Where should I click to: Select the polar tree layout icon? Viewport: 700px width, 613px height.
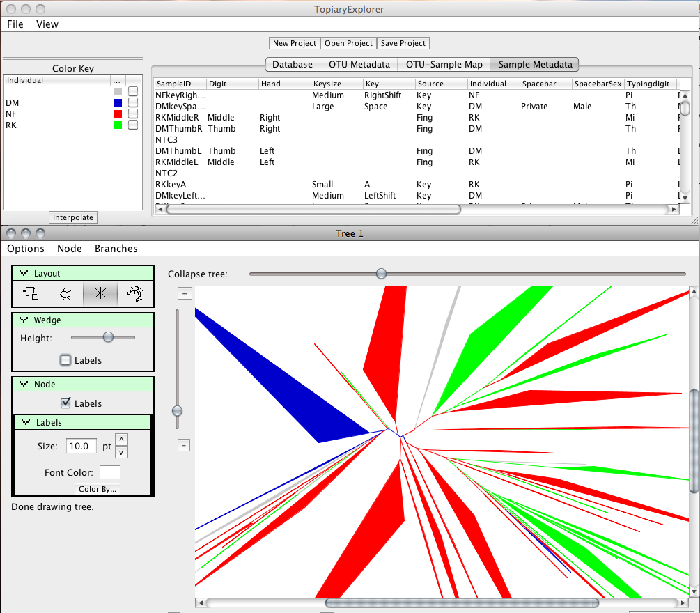tap(135, 293)
